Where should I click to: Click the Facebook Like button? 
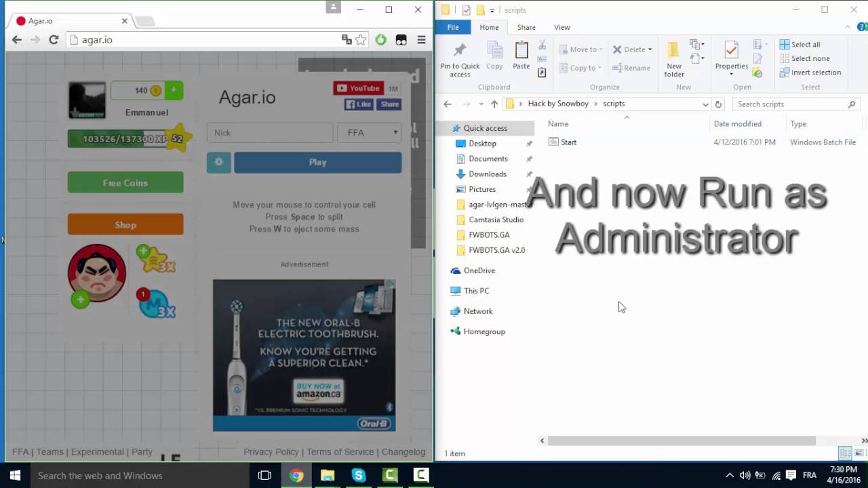[359, 104]
